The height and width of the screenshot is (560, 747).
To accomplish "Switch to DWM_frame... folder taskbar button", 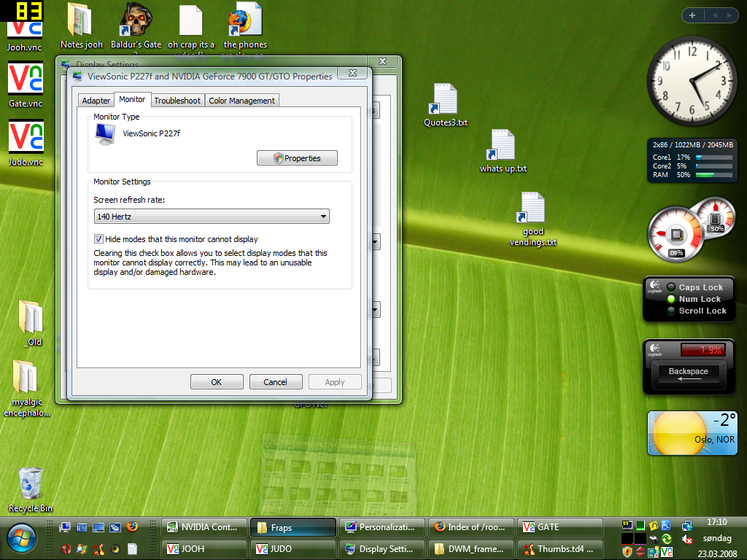I will (471, 549).
